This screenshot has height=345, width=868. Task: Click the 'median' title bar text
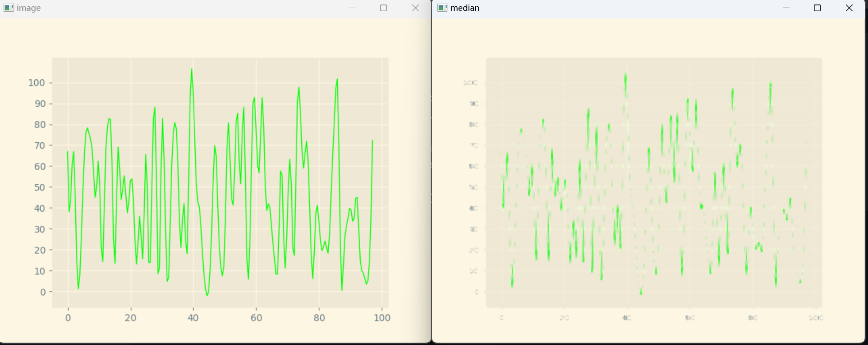465,8
